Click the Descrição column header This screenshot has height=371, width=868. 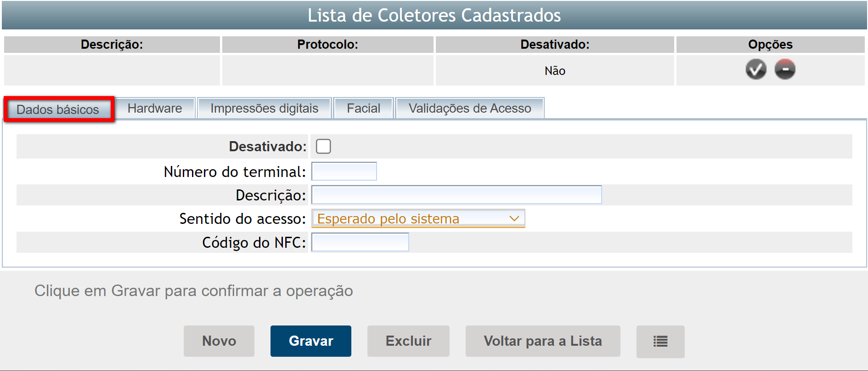[112, 45]
